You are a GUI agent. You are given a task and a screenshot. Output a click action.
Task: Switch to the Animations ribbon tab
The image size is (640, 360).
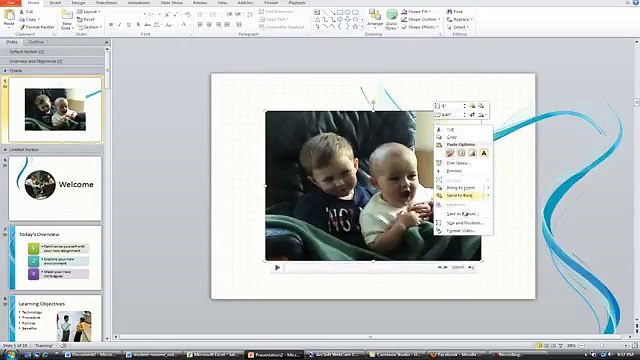139,2
